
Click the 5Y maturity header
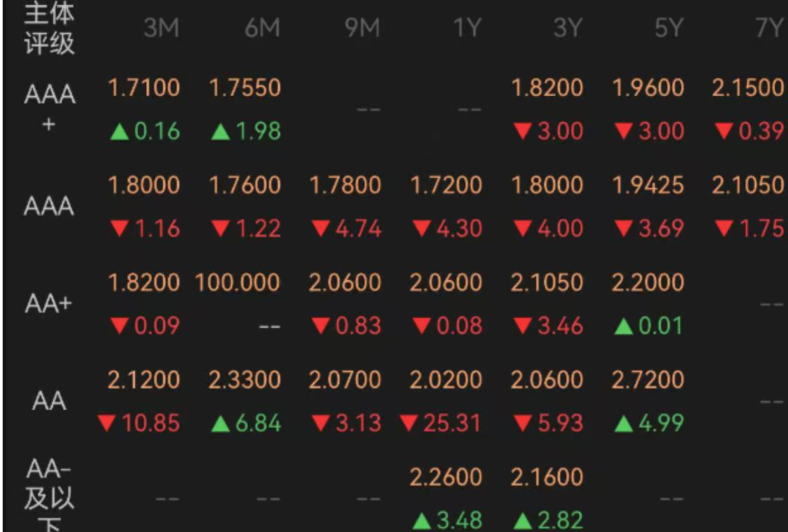(669, 27)
